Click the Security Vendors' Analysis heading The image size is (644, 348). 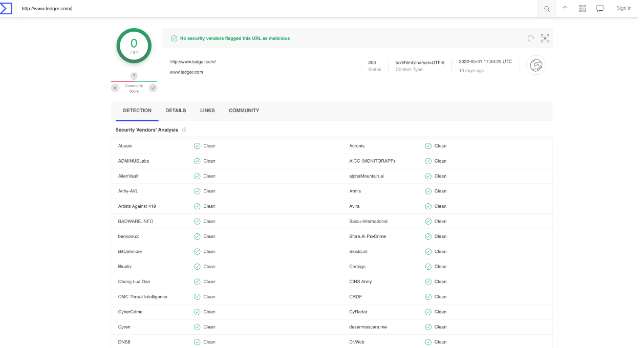147,130
